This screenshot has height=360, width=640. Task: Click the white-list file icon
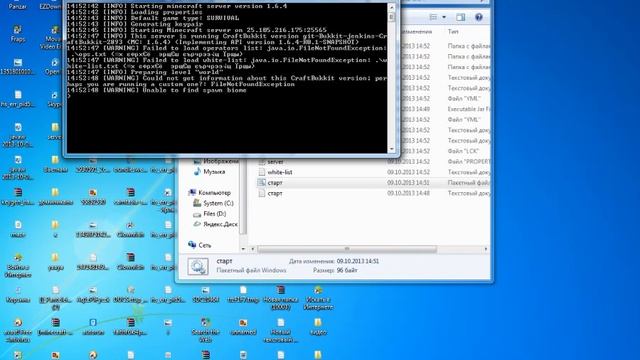pyautogui.click(x=262, y=172)
